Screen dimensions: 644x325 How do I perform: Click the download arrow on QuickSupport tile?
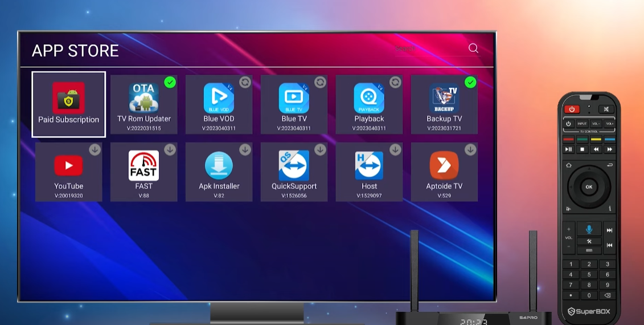pyautogui.click(x=321, y=150)
